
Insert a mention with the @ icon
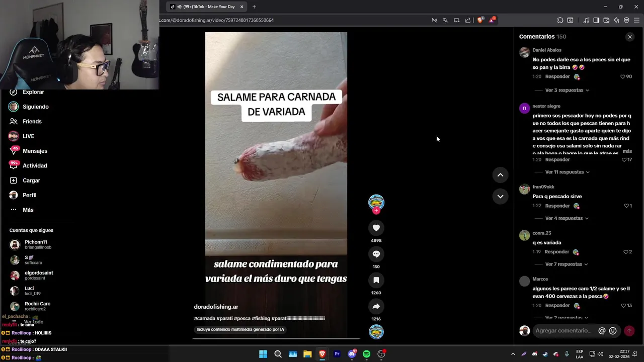click(x=602, y=331)
